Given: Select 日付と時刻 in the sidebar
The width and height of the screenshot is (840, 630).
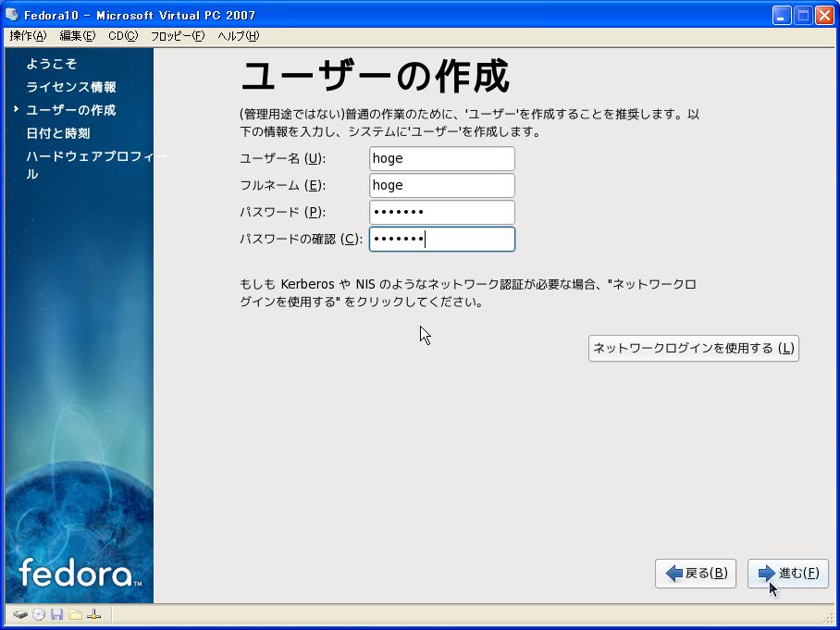Looking at the screenshot, I should pyautogui.click(x=58, y=133).
